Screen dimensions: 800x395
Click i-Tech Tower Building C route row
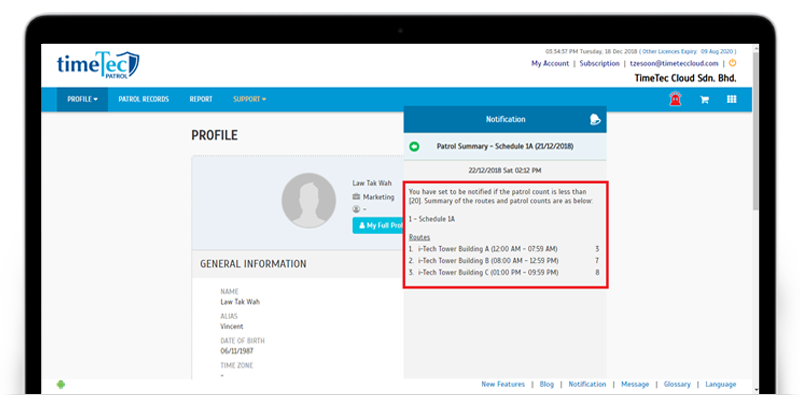(x=504, y=273)
